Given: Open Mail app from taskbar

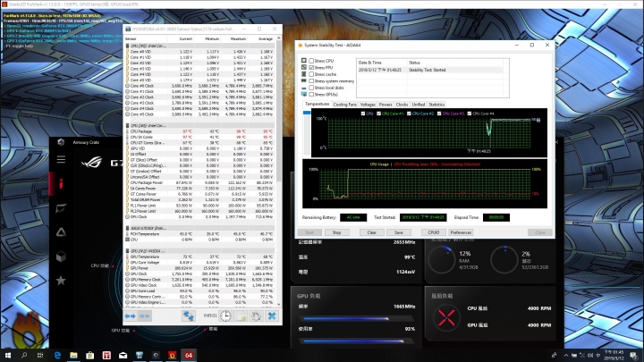Looking at the screenshot, I should [123, 355].
